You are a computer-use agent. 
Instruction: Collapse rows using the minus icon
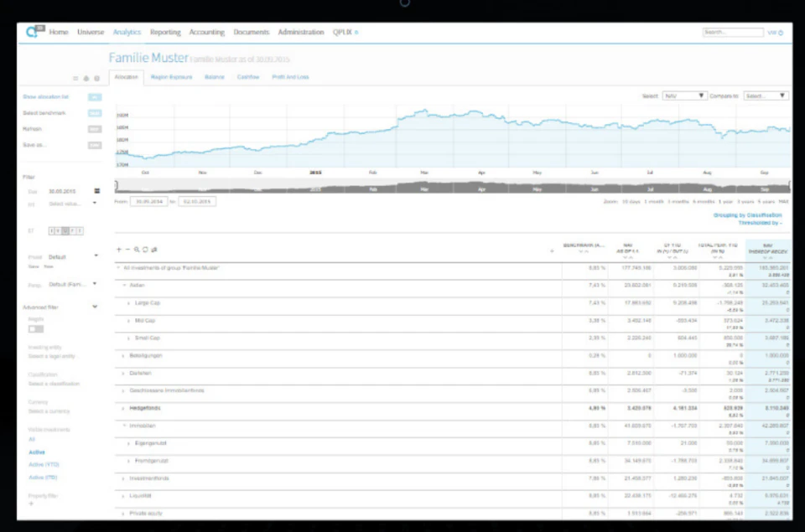pos(127,249)
